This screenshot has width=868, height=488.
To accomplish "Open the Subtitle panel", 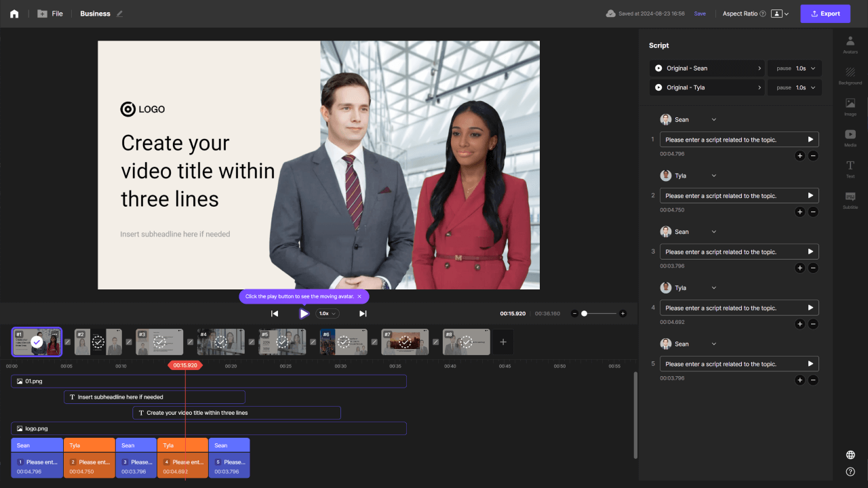I will 850,201.
